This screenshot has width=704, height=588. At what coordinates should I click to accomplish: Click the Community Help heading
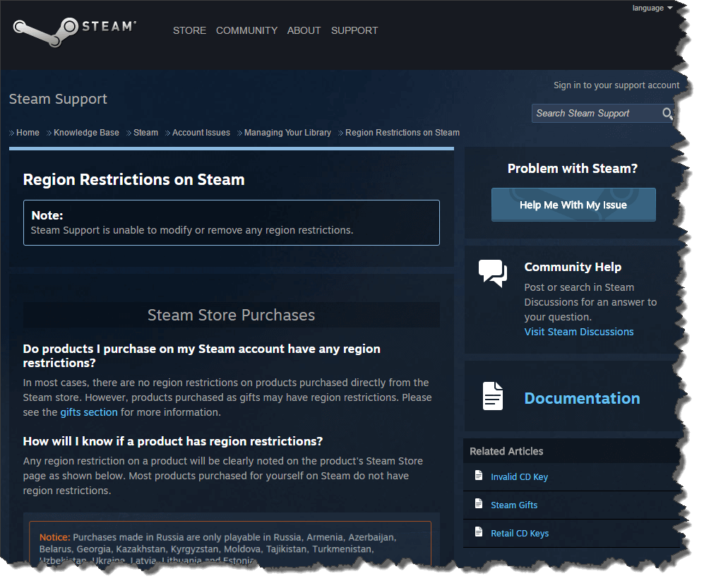(573, 267)
